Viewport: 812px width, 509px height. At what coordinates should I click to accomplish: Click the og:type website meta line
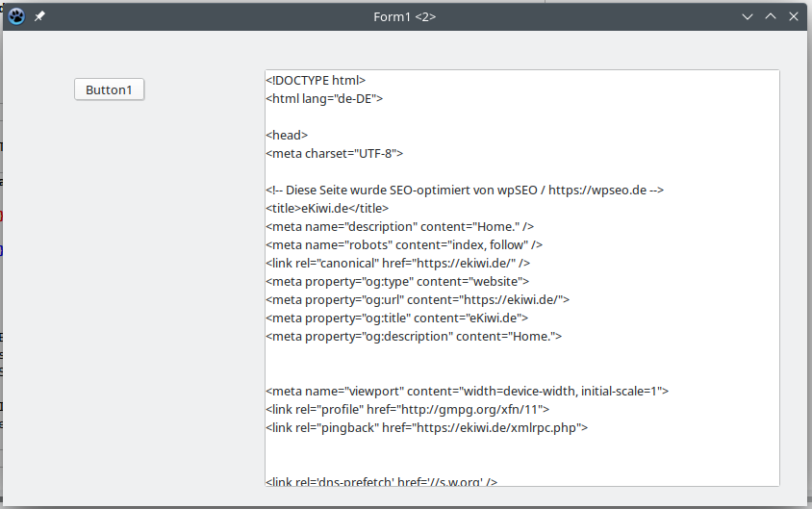click(x=397, y=282)
